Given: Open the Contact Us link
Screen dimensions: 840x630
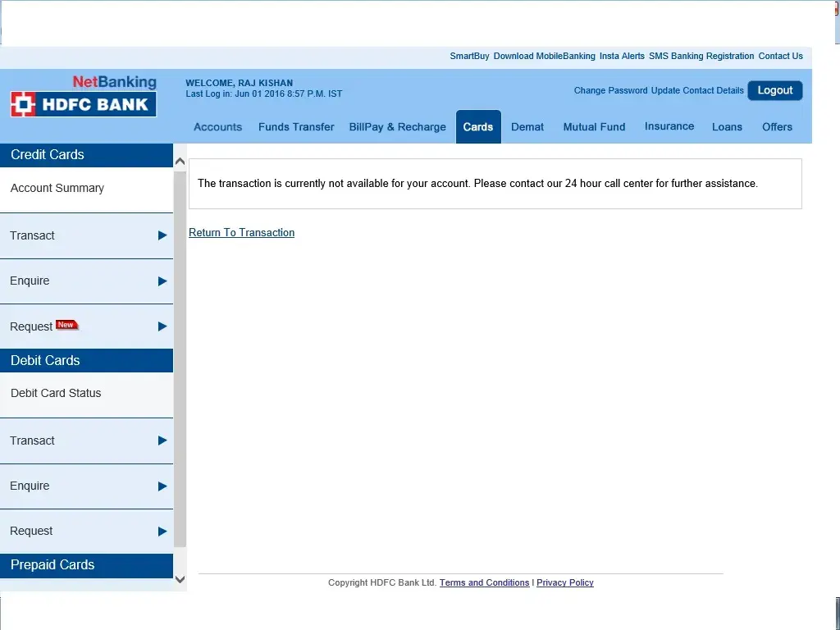Looking at the screenshot, I should (781, 57).
